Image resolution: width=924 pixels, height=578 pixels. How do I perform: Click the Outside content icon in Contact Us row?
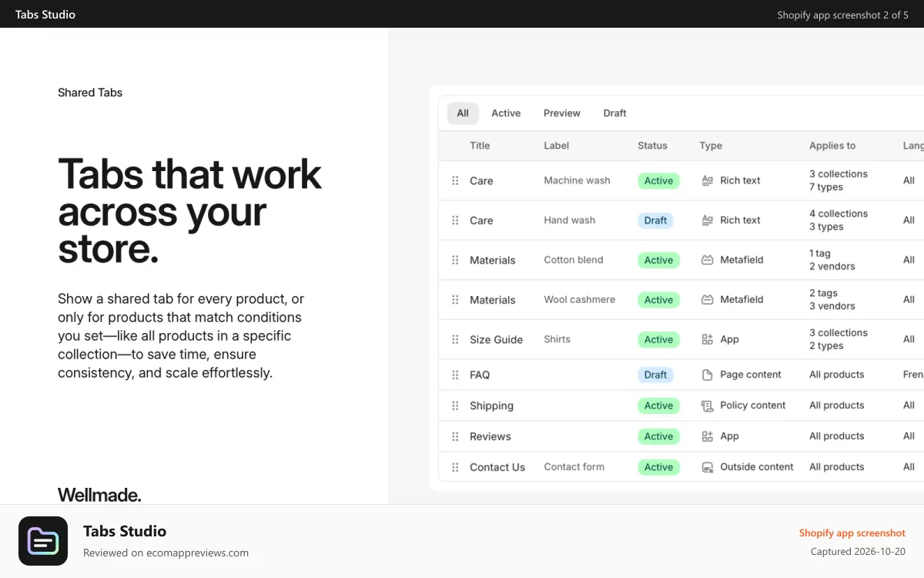[708, 467]
